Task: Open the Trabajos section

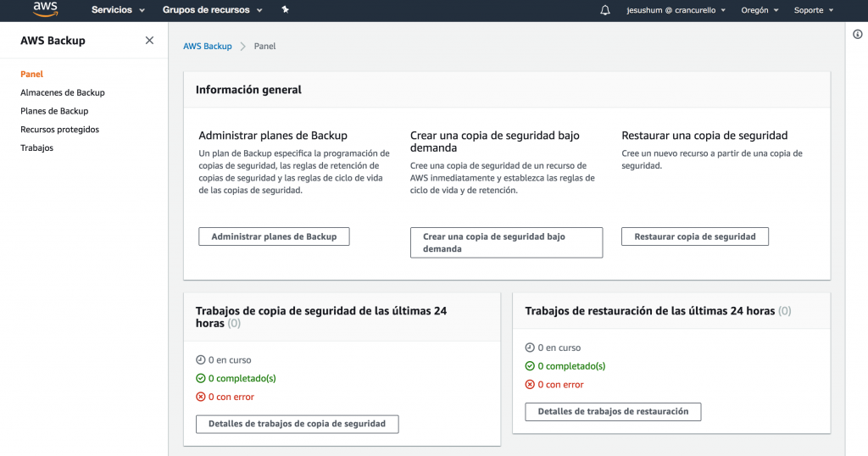Action: [x=36, y=148]
